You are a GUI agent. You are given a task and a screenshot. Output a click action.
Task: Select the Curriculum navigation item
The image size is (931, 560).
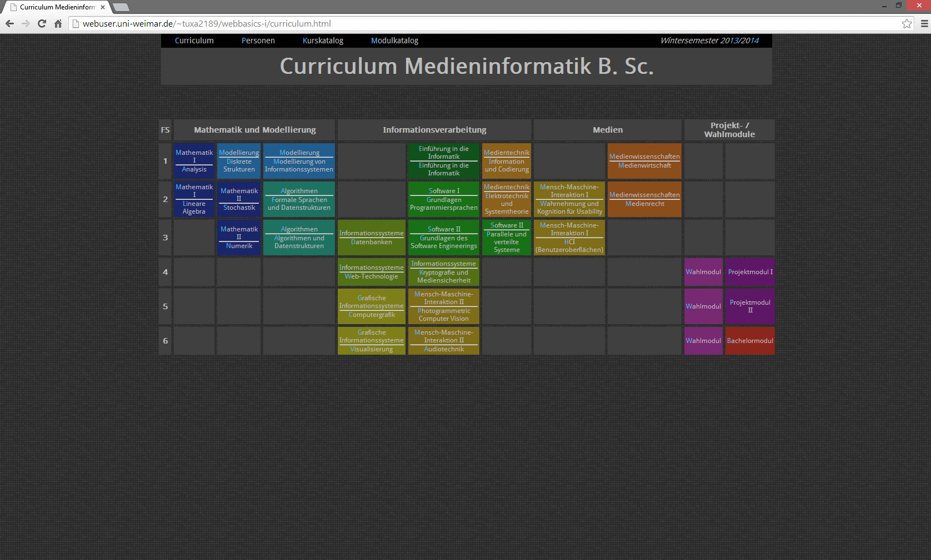194,41
